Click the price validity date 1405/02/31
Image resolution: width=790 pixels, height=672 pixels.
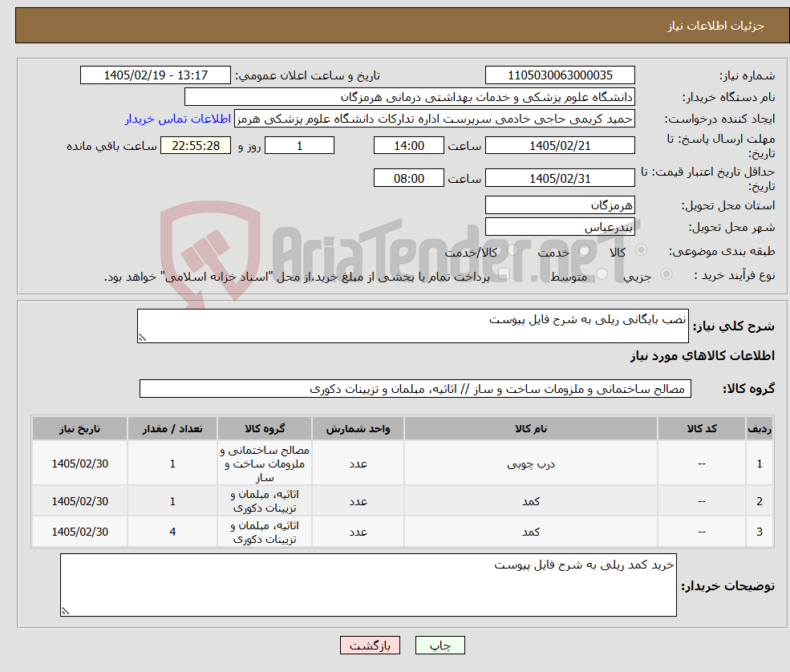[x=560, y=178]
